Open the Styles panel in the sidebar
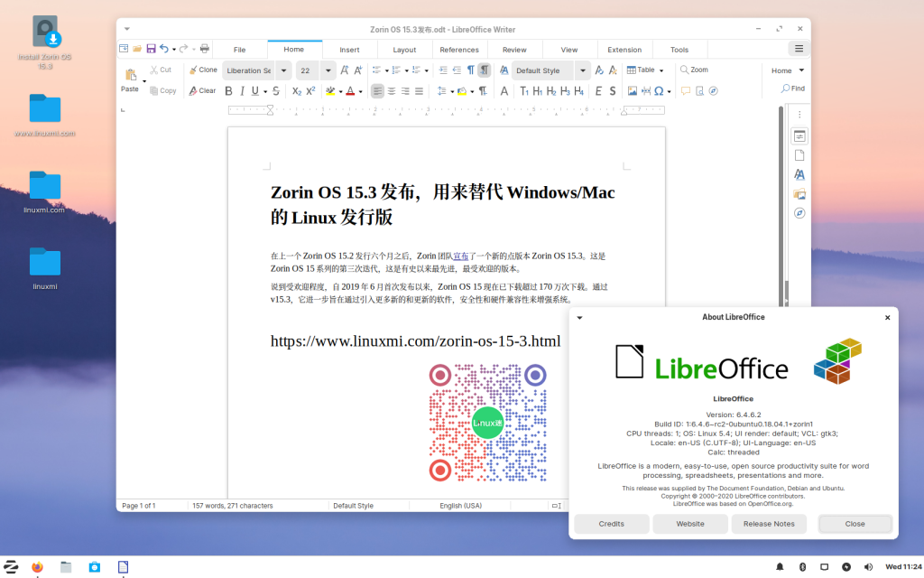This screenshot has width=924, height=578. point(799,174)
